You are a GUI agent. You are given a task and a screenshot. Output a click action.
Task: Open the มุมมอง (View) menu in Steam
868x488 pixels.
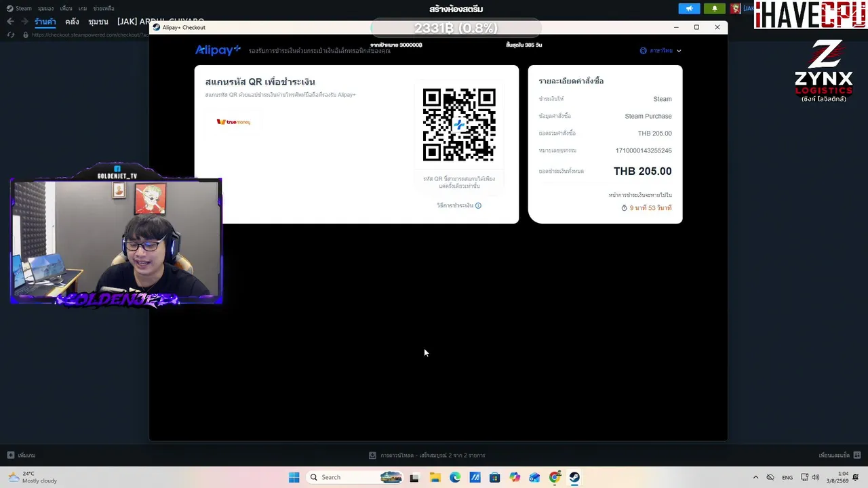click(x=45, y=8)
